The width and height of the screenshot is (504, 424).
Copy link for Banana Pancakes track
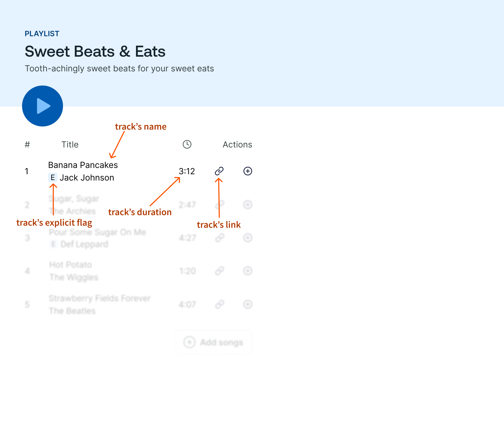click(219, 171)
